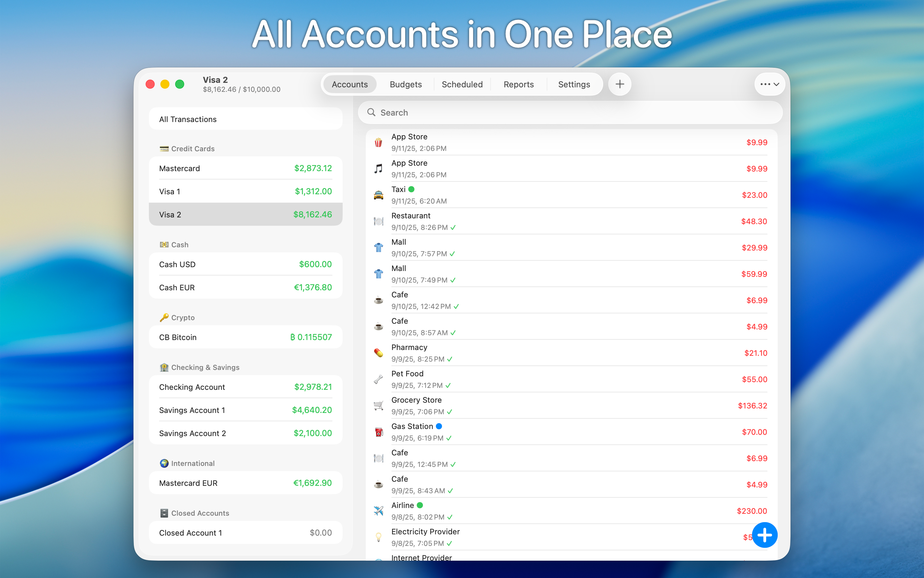The image size is (924, 578).
Task: Click the $23.00 Taxi amount
Action: tap(755, 195)
